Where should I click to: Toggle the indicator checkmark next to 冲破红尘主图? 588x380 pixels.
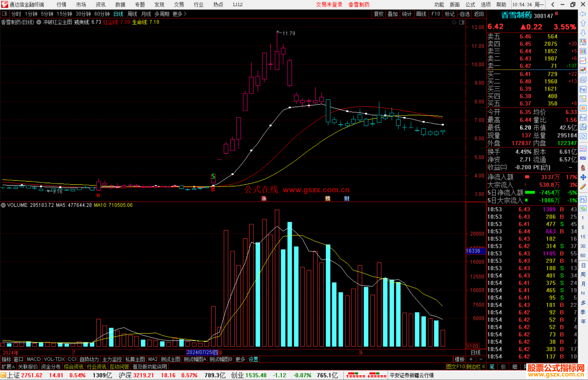pos(39,22)
